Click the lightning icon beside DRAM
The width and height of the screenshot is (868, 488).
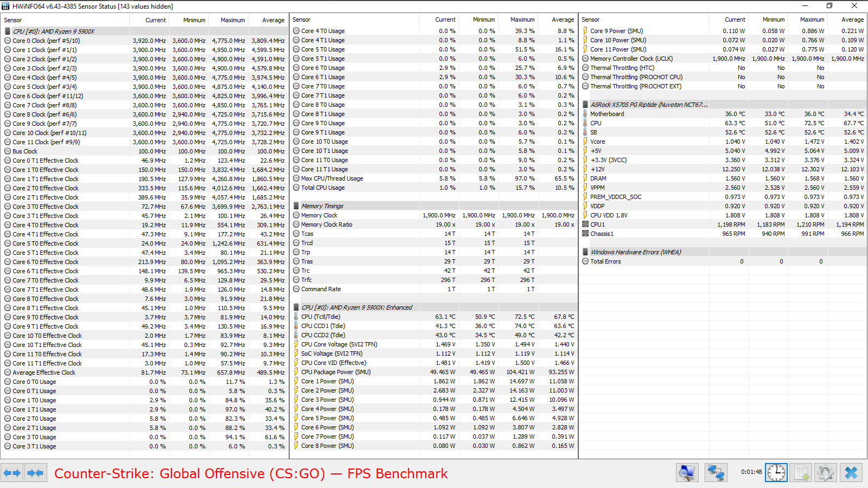pos(585,178)
